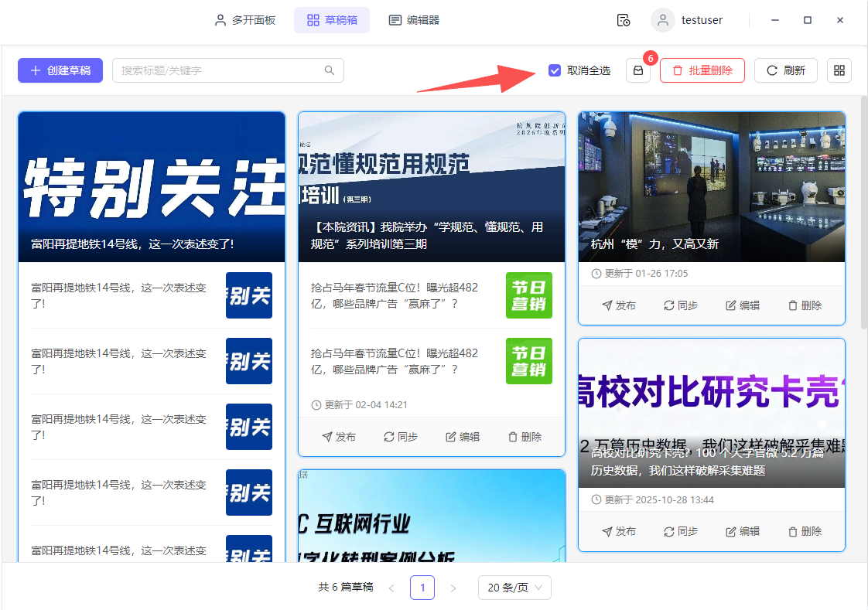
Task: Click 编辑 on the 02-04 14:21 card
Action: click(x=463, y=437)
